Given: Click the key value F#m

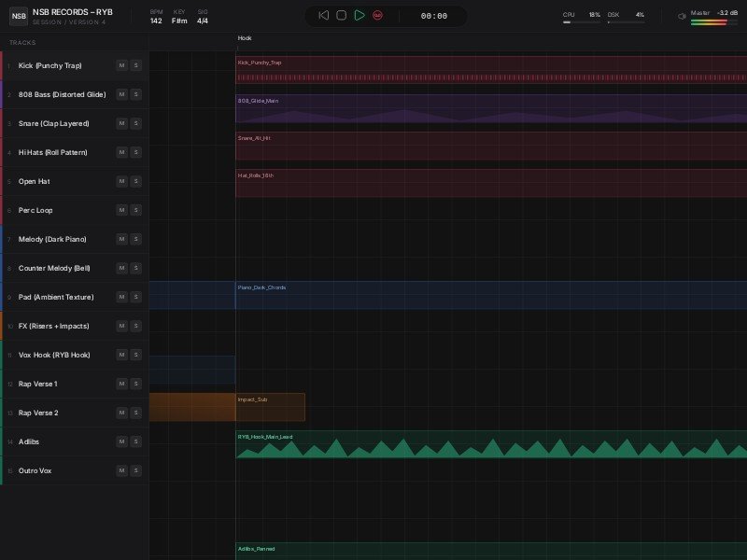Looking at the screenshot, I should [x=179, y=21].
